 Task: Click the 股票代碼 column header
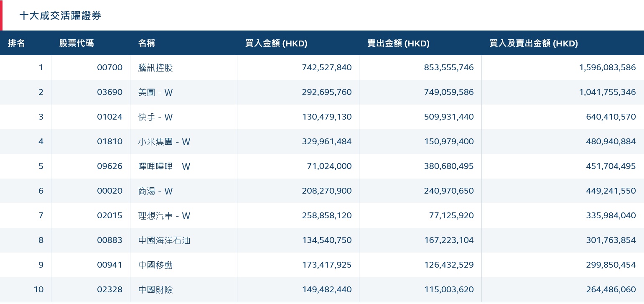click(76, 43)
